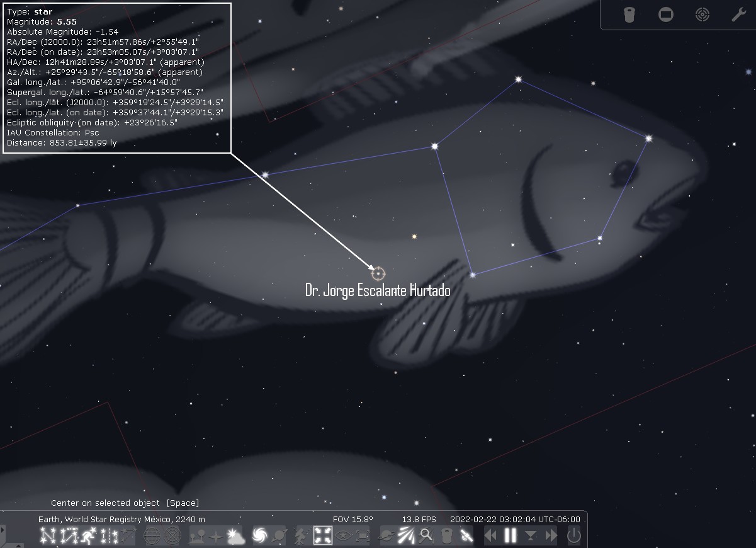Toggle the ground landscape
Image resolution: width=756 pixels, height=548 pixels.
197,536
